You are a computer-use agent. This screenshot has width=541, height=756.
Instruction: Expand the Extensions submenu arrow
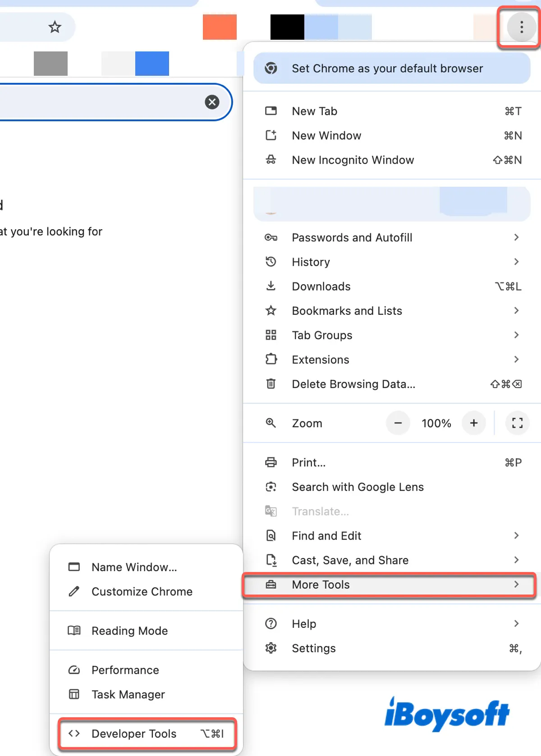517,359
